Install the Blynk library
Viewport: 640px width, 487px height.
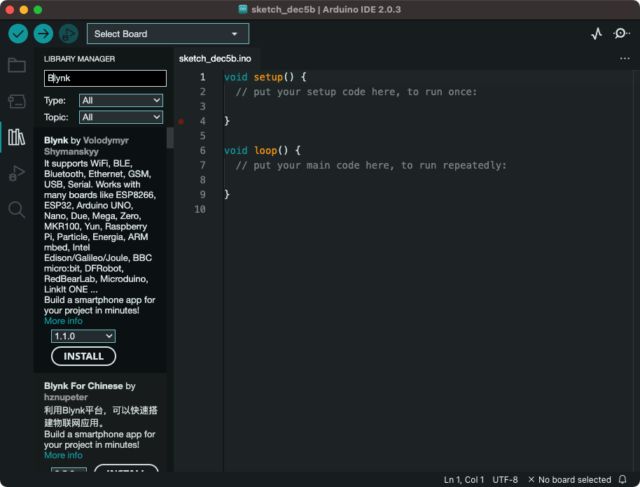point(83,356)
